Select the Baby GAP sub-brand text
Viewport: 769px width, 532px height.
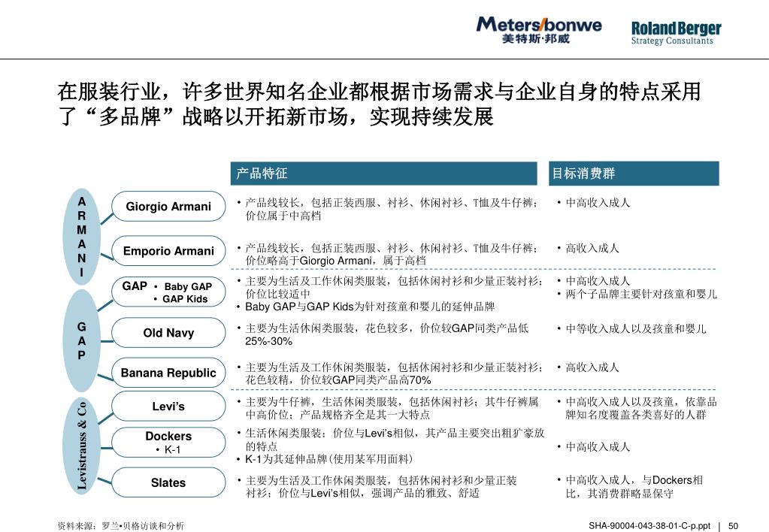click(188, 287)
